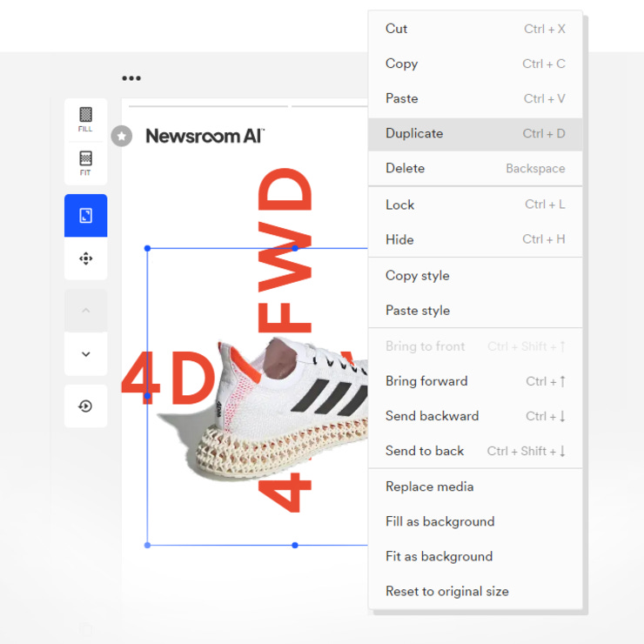This screenshot has width=644, height=644.
Task: Select Copy style menu entry
Action: pos(475,276)
